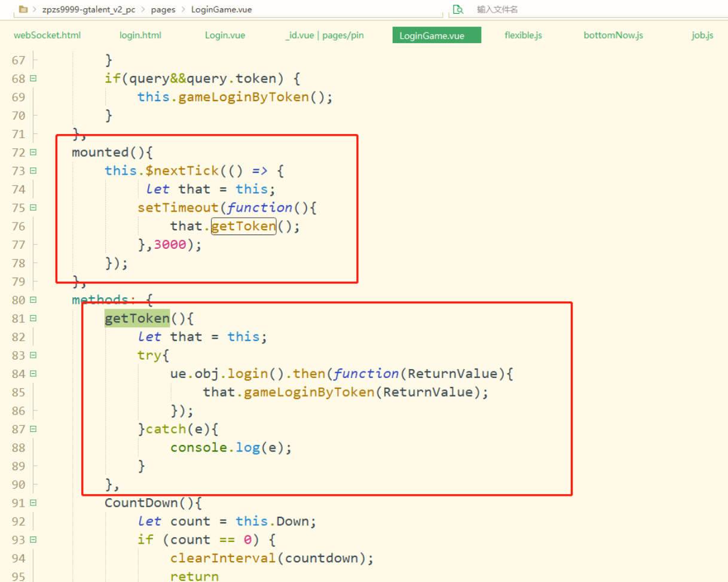Open the flexible.js tab
This screenshot has height=582, width=728.
(523, 35)
